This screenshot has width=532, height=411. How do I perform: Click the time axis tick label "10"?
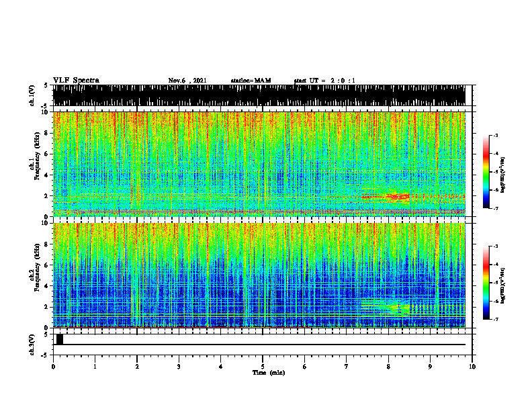(472, 367)
